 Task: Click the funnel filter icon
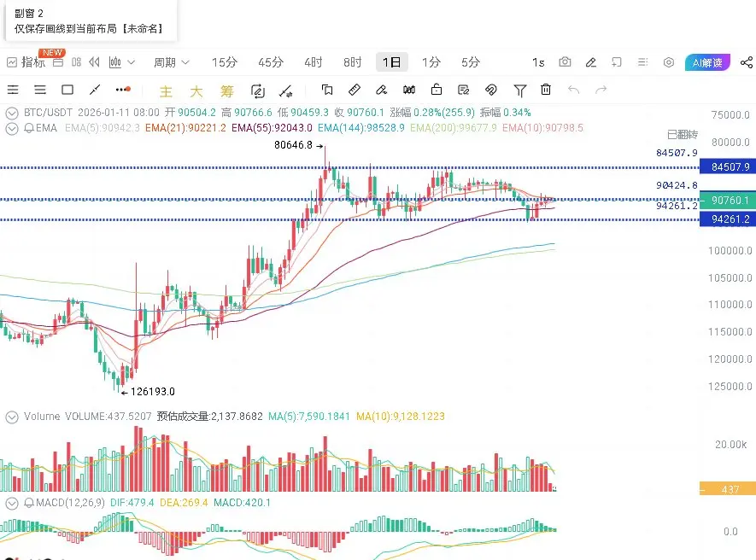coord(519,90)
